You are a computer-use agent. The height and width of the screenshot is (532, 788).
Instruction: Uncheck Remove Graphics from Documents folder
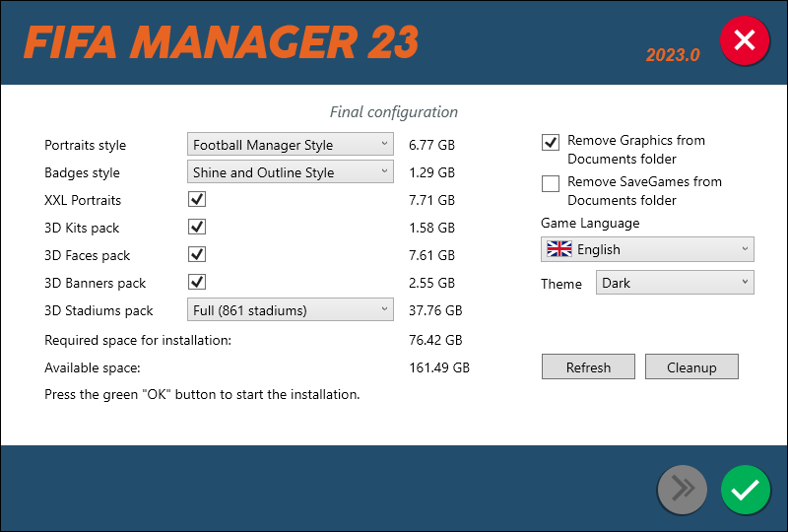click(x=551, y=142)
